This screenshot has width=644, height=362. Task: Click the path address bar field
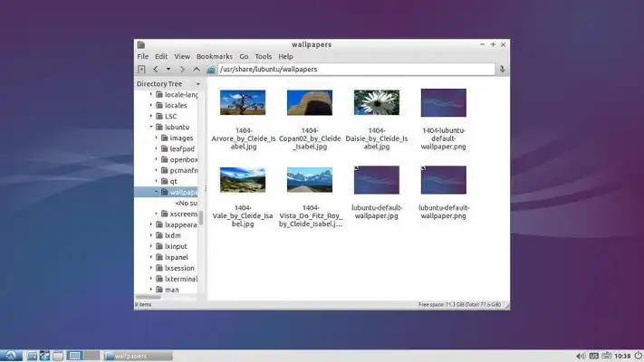click(353, 69)
